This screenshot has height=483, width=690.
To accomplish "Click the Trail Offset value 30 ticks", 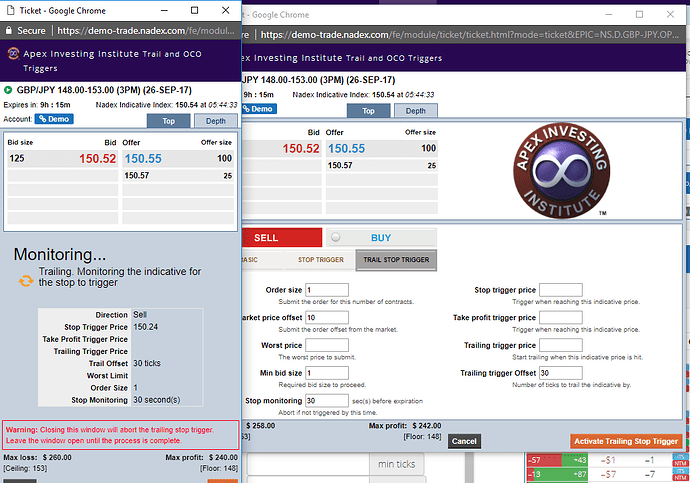I will coord(147,363).
